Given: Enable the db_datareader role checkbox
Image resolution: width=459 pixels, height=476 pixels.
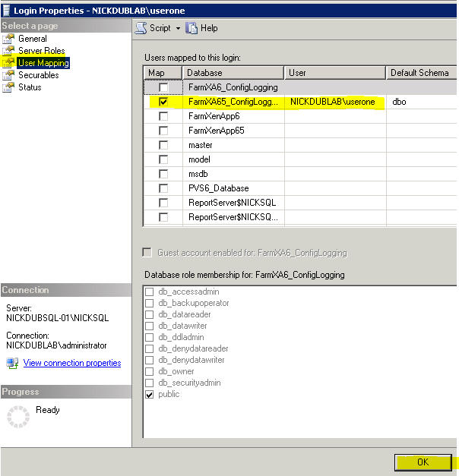Looking at the screenshot, I should coord(149,314).
